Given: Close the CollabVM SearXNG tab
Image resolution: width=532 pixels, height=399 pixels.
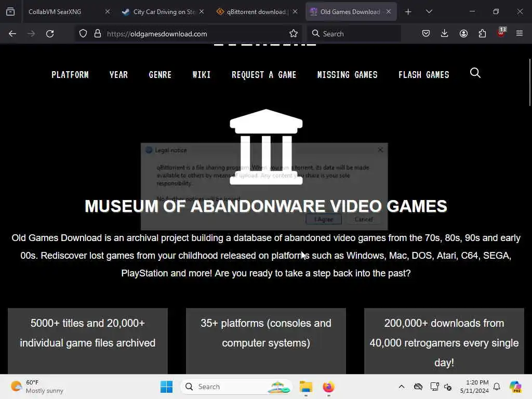Looking at the screenshot, I should pyautogui.click(x=108, y=11).
